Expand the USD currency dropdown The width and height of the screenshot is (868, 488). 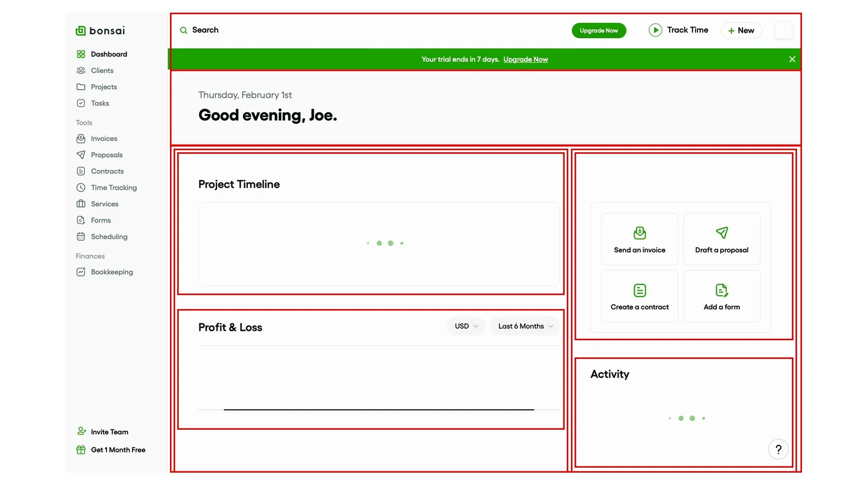[x=466, y=326]
